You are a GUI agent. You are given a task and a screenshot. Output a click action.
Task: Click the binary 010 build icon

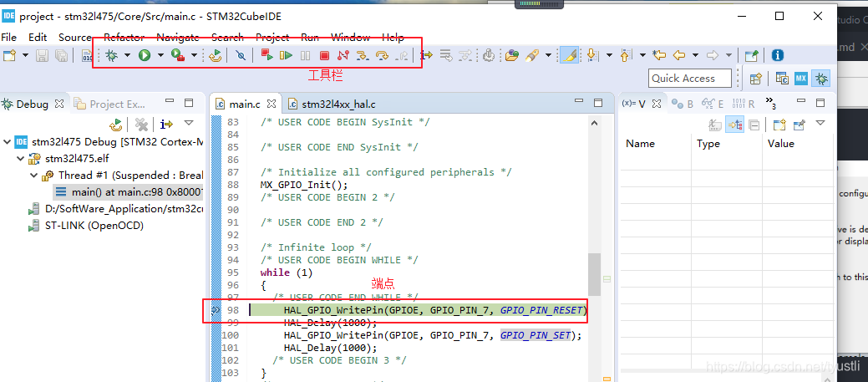tap(87, 55)
